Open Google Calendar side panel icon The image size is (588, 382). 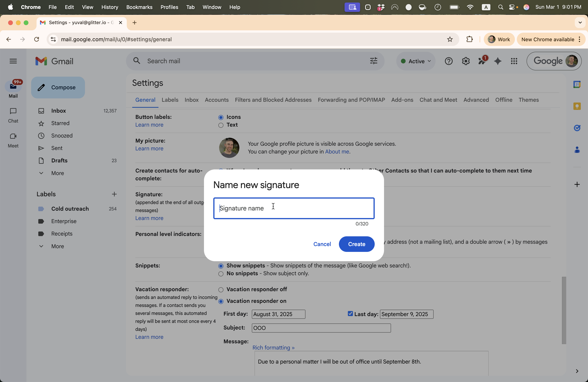(577, 84)
